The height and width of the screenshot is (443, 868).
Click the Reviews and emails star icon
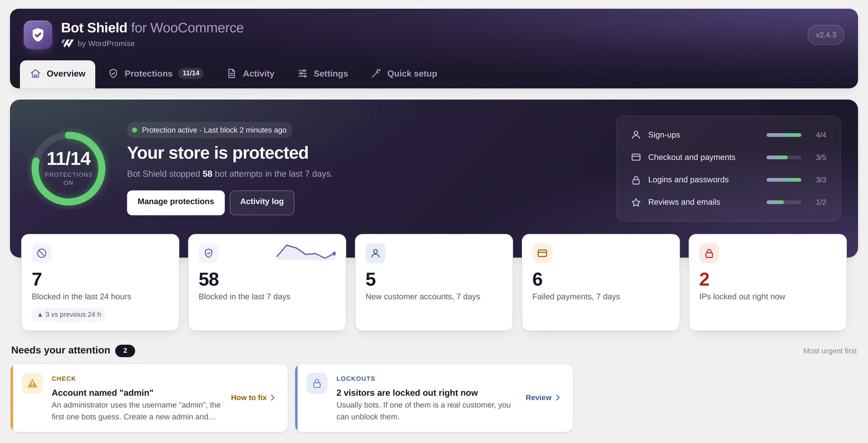pos(636,202)
